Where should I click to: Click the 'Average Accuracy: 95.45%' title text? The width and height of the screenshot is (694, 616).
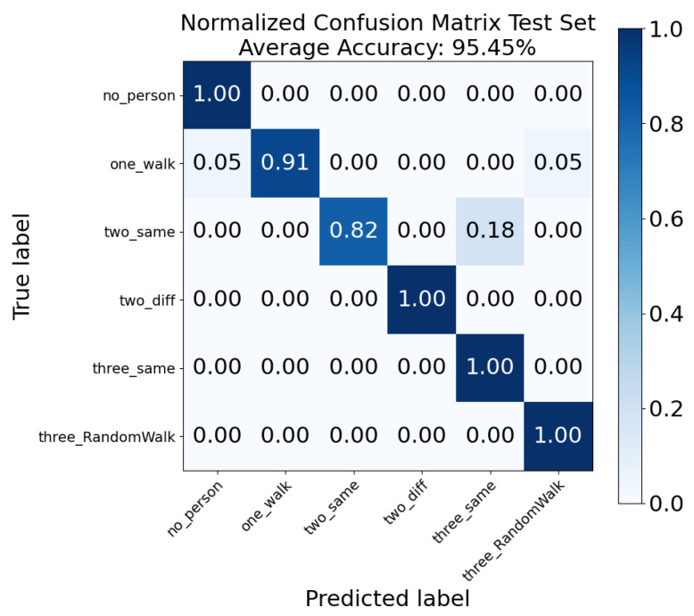tap(387, 48)
